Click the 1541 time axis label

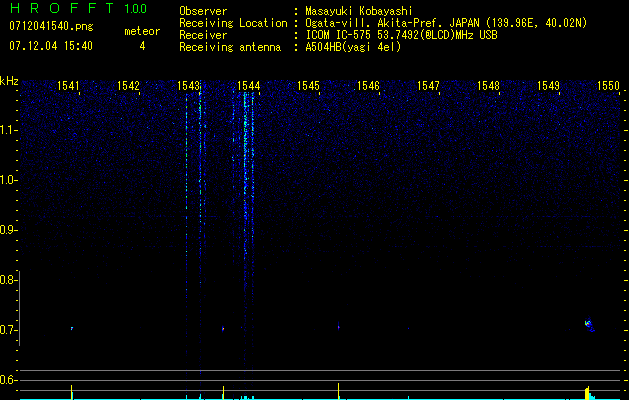click(69, 86)
